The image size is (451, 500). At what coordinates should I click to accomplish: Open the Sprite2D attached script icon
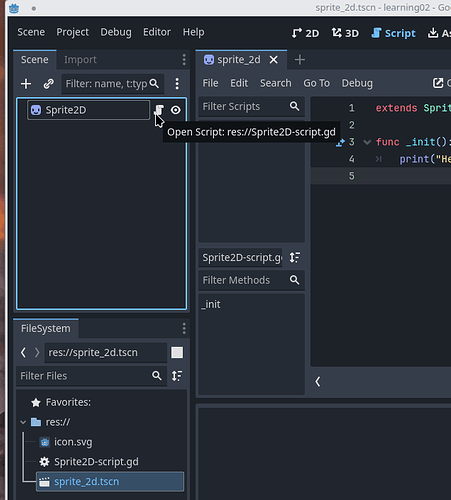pyautogui.click(x=159, y=110)
